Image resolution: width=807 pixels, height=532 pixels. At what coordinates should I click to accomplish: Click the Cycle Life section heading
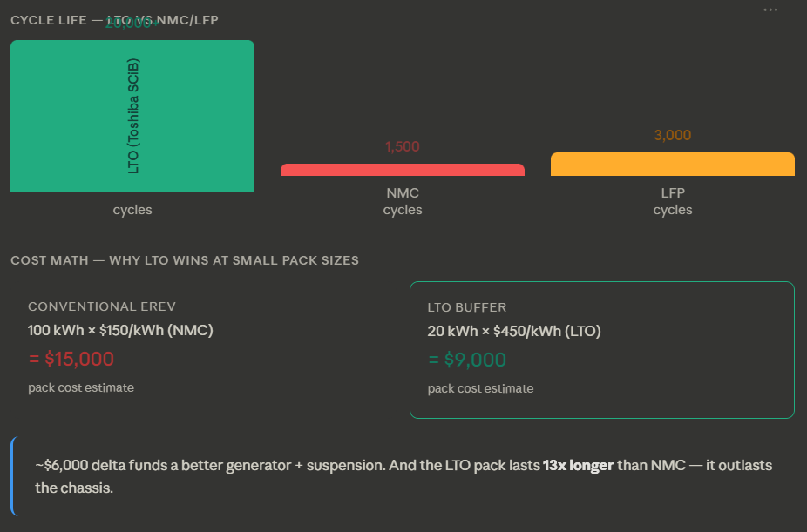(114, 20)
